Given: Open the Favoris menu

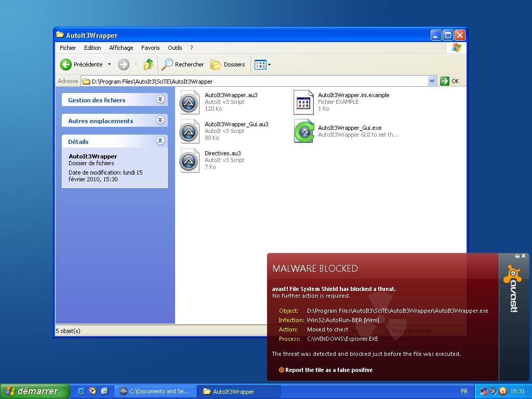Looking at the screenshot, I should tap(150, 48).
